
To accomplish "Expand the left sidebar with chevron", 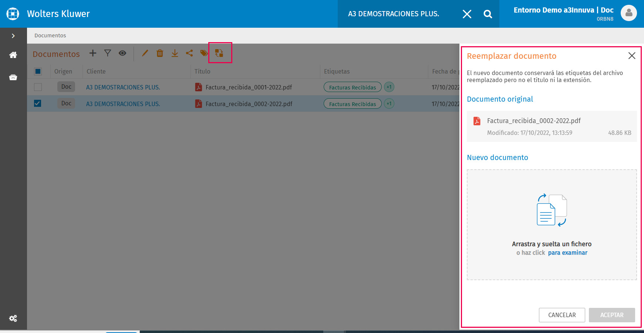I will [13, 36].
